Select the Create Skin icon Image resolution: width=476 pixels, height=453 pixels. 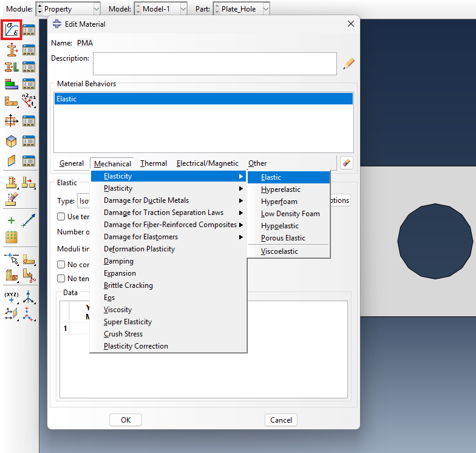12,141
